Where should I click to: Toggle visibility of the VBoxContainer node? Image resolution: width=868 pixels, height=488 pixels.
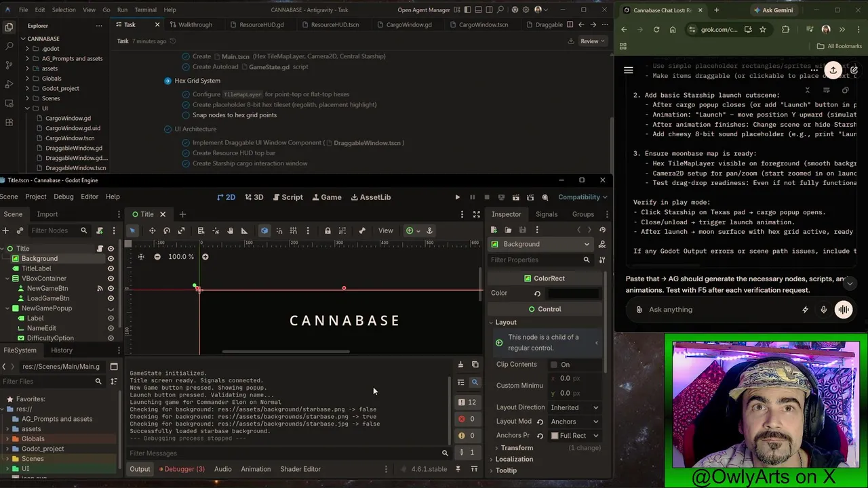111,279
